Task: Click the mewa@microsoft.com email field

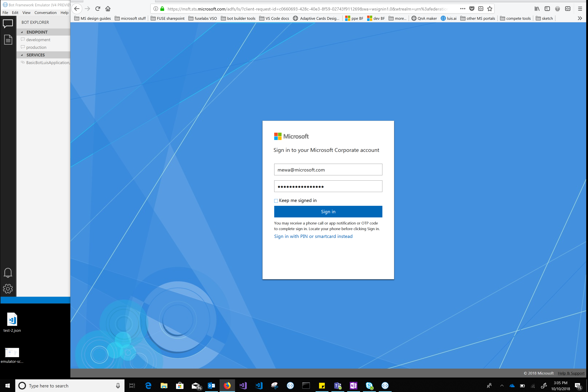Action: 328,170
